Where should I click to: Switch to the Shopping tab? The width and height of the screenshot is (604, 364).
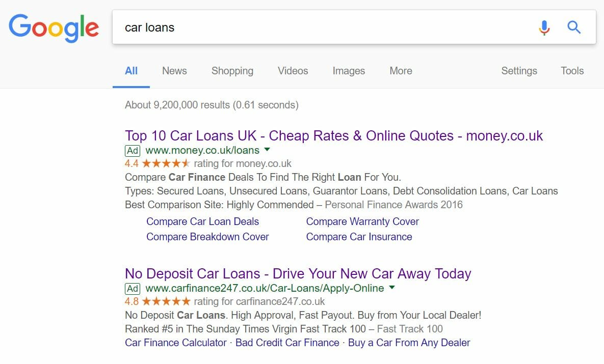[232, 71]
